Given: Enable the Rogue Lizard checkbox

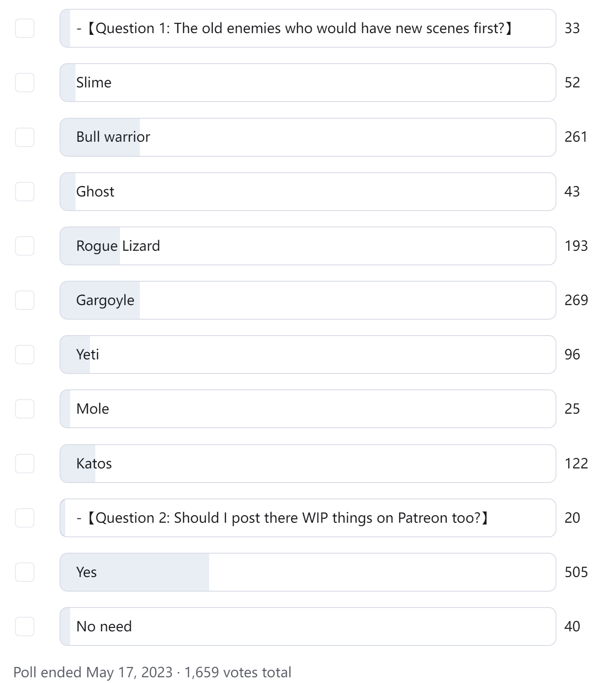Looking at the screenshot, I should (x=25, y=246).
